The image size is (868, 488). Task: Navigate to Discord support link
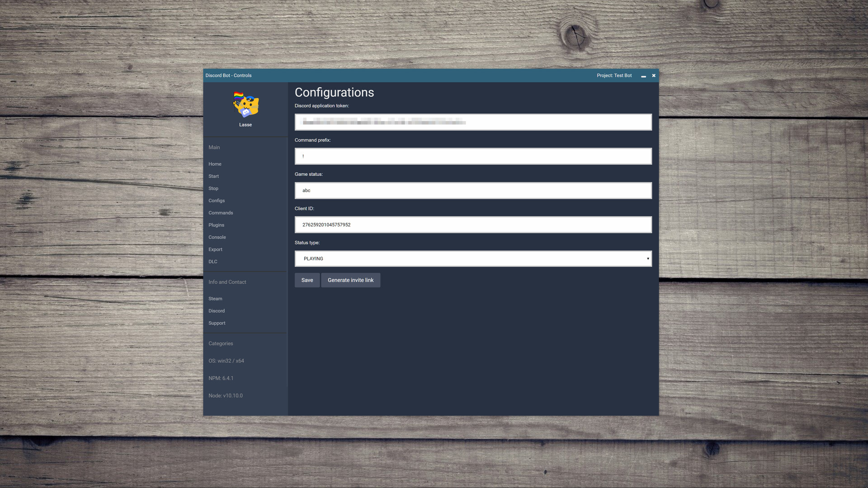click(x=217, y=310)
